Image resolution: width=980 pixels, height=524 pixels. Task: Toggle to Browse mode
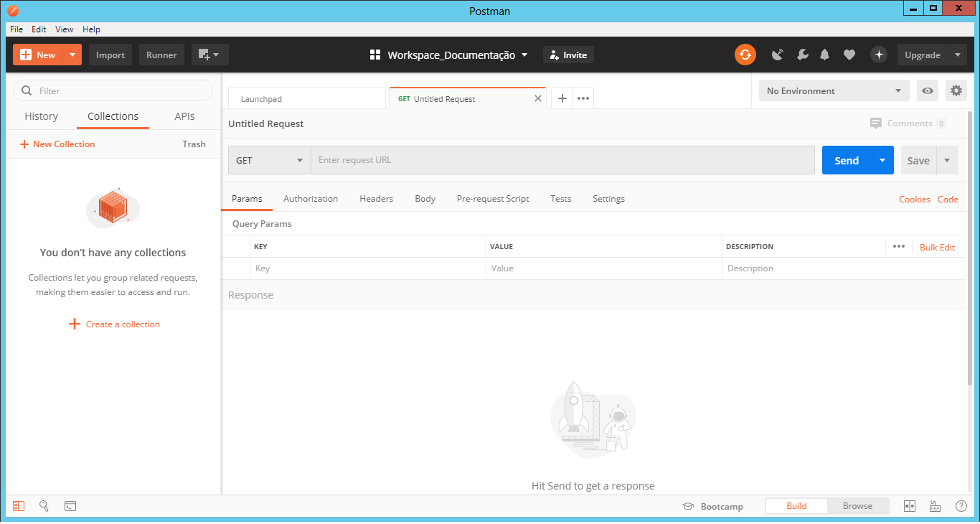[x=857, y=506]
